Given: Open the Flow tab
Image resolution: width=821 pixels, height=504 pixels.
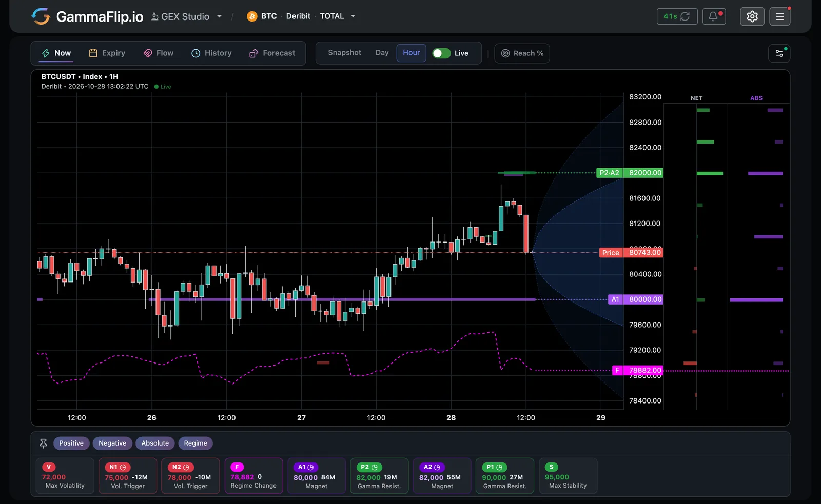Looking at the screenshot, I should [159, 53].
